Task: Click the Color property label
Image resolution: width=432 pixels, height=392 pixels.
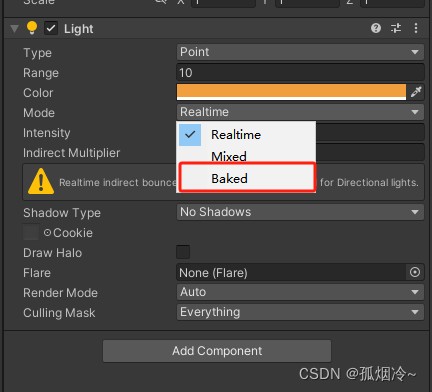Action: point(38,93)
